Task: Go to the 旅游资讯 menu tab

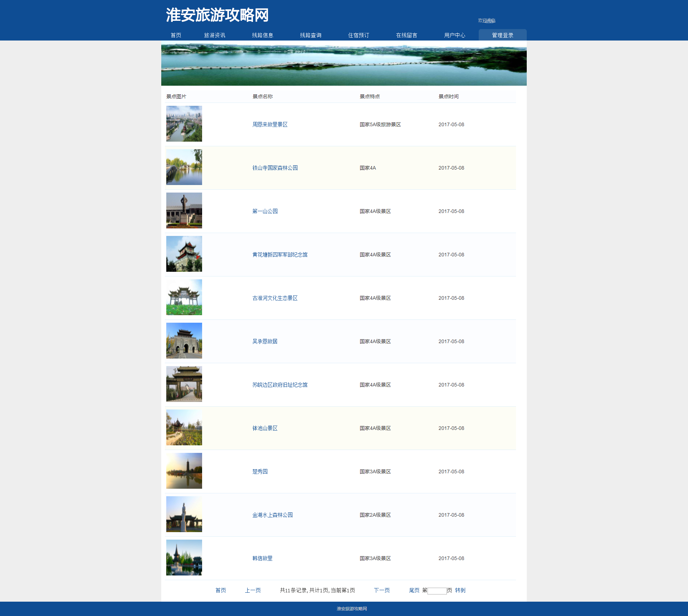Action: click(x=215, y=35)
